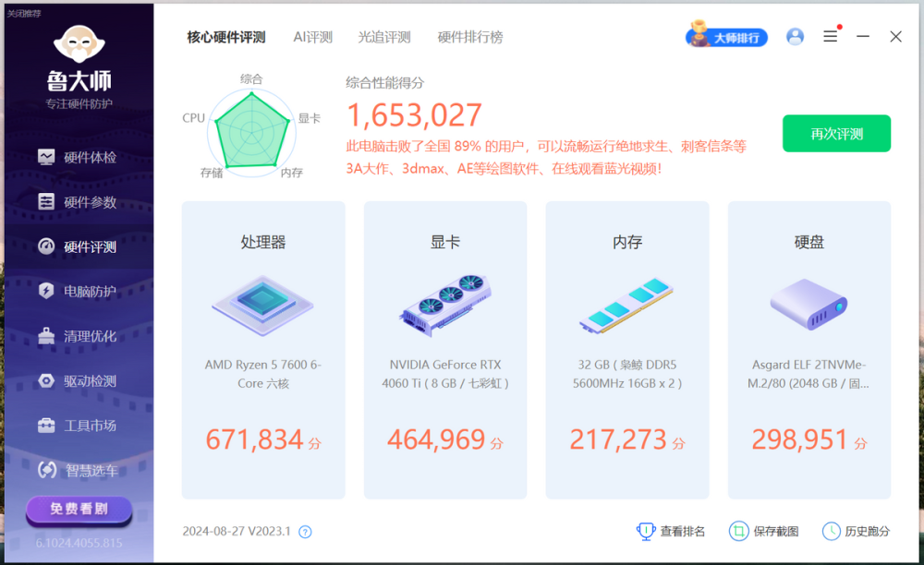This screenshot has width=924, height=565.
Task: Click the 硬盘 card title
Action: (809, 242)
